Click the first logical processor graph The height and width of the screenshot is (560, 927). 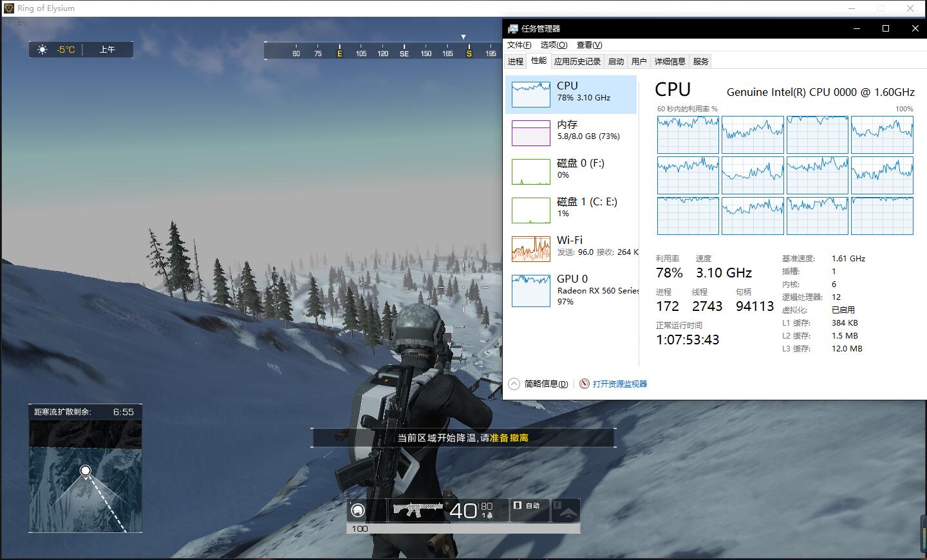tap(688, 135)
